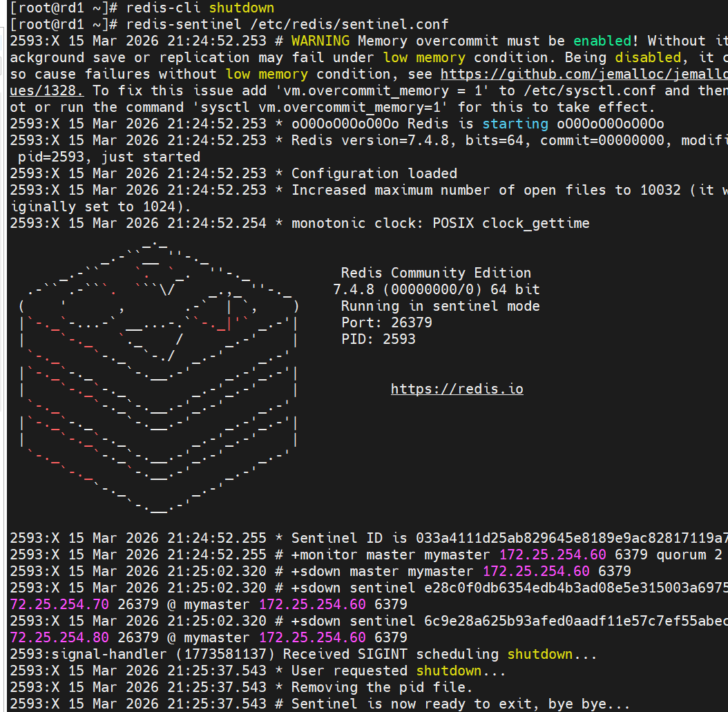Click sentinel ID starting '6c9e28a625b93'

576,621
